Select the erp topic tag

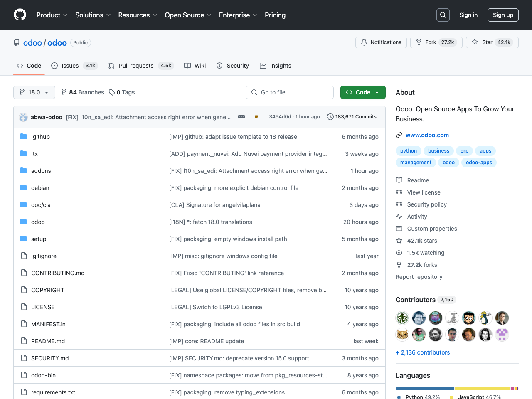(464, 151)
